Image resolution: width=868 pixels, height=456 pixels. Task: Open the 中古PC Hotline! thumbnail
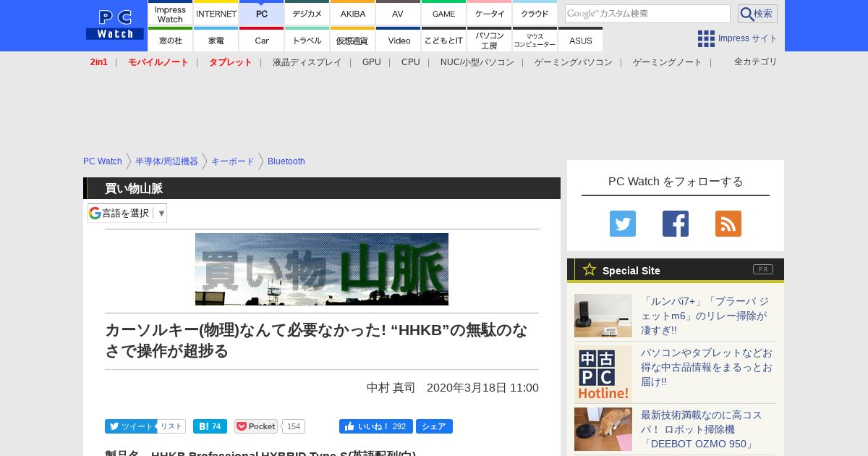[x=603, y=373]
